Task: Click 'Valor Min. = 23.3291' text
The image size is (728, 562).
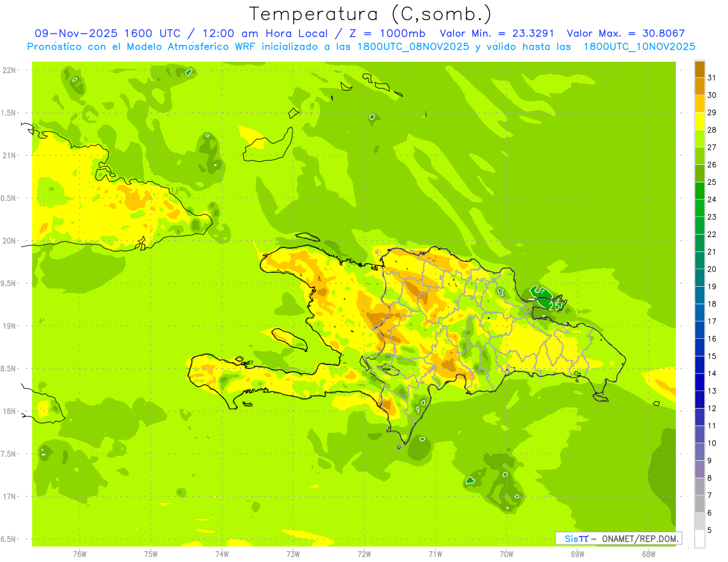Action: 496,33
